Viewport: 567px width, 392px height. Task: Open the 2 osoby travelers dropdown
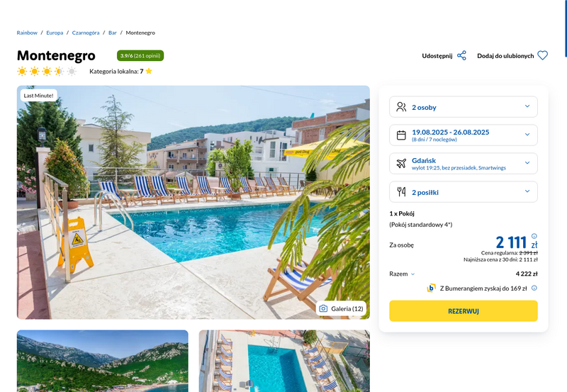[464, 106]
